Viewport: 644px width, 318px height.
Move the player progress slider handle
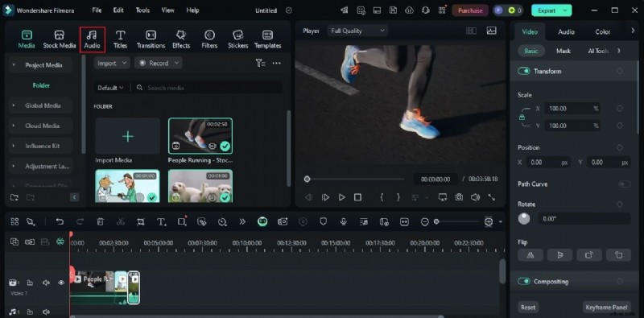(x=307, y=180)
